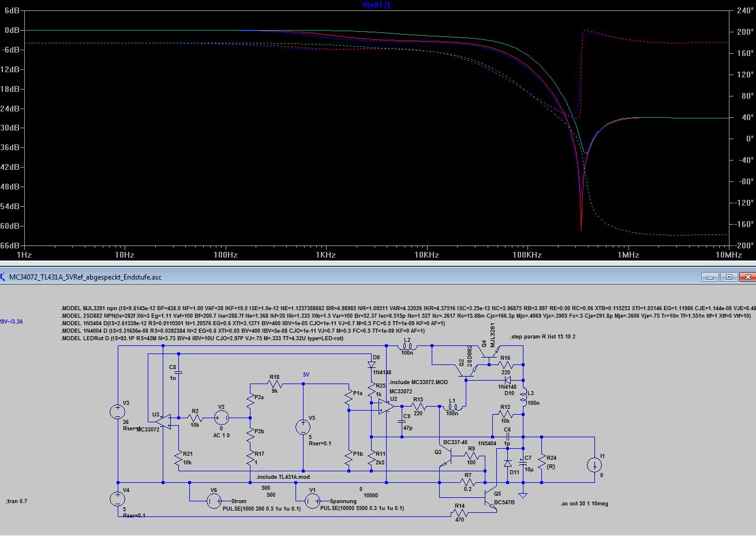Click the 5V net label
Image resolution: width=756 pixels, height=536 pixels.
pos(306,374)
